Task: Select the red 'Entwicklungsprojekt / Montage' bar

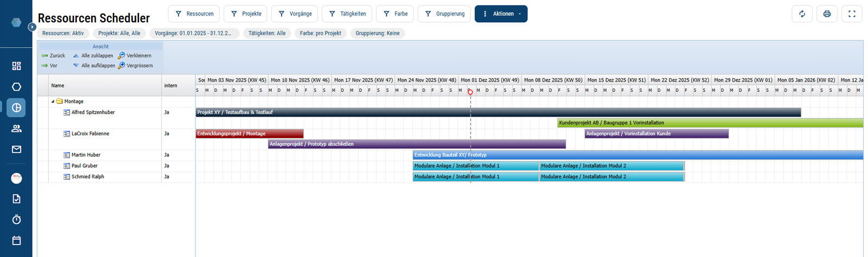Action: 249,134
